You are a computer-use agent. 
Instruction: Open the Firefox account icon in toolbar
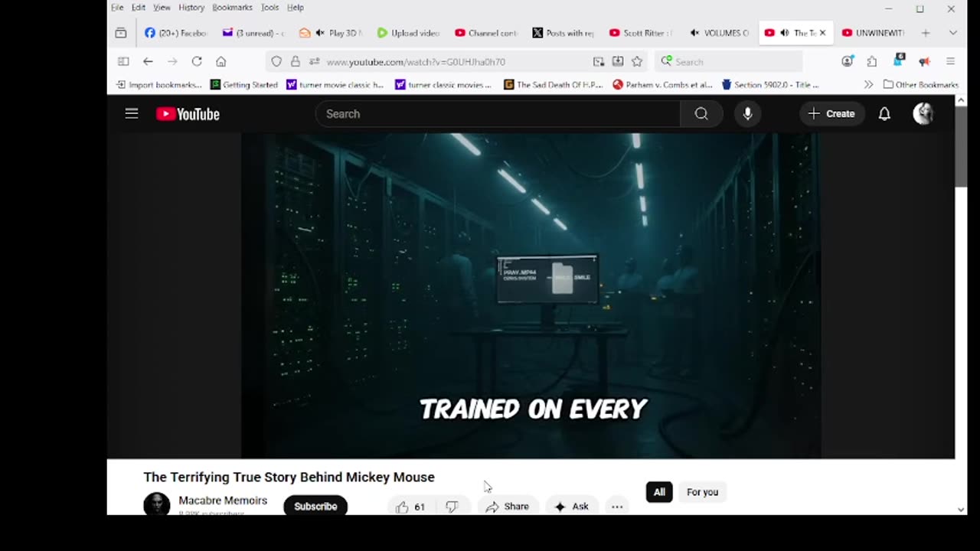point(848,61)
